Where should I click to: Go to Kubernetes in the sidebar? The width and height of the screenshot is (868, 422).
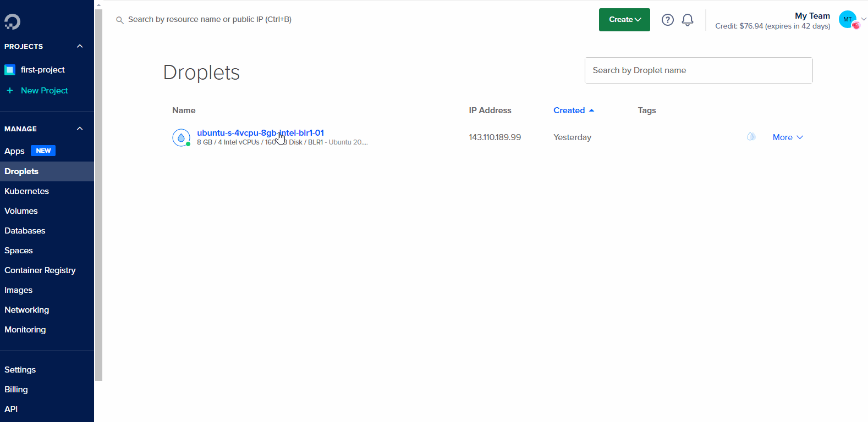coord(26,191)
